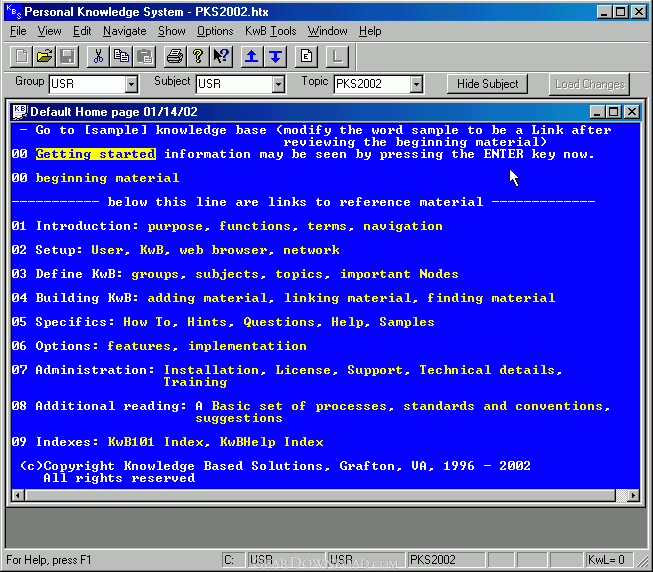Open the Group dropdown arrow
The image size is (653, 572).
click(x=131, y=84)
